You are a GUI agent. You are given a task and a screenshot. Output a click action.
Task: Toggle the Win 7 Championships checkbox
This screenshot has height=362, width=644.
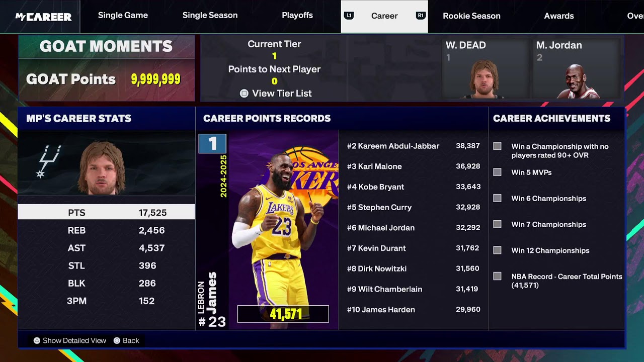click(497, 224)
